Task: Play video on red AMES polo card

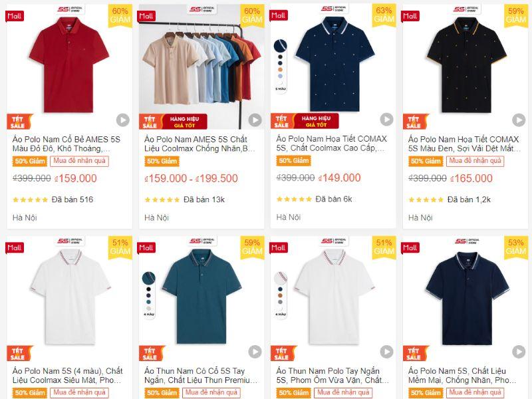Action: (x=123, y=120)
